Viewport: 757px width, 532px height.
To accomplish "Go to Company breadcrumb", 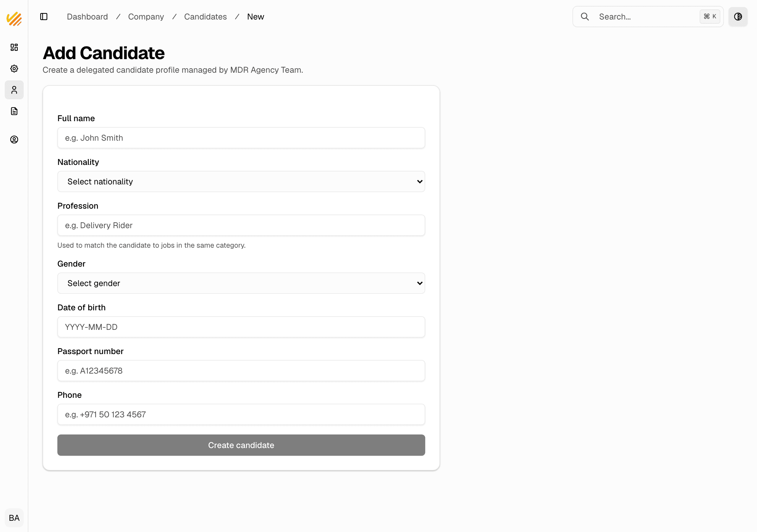I will (x=146, y=17).
